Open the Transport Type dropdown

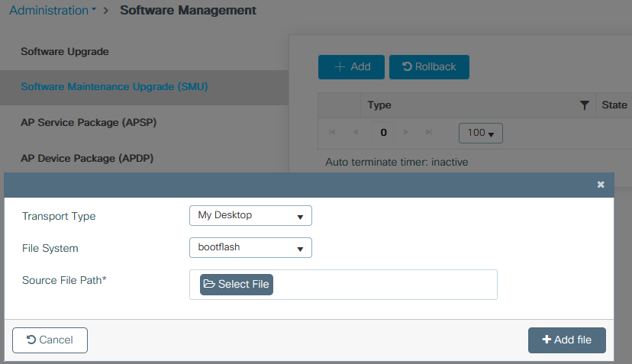pyautogui.click(x=250, y=216)
